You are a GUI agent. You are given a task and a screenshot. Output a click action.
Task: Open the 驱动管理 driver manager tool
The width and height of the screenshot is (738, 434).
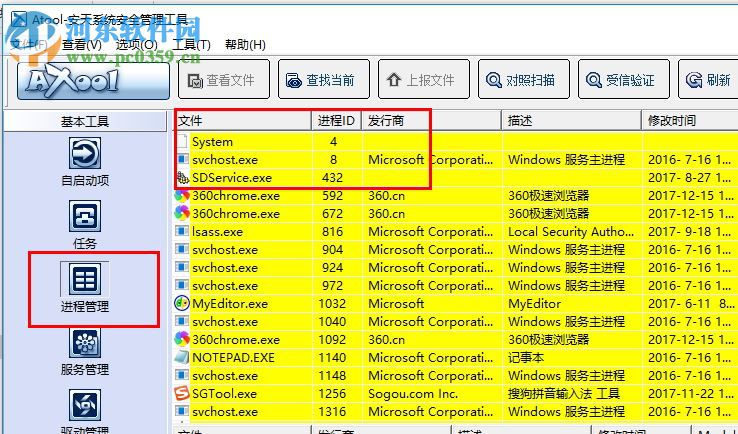click(x=85, y=412)
